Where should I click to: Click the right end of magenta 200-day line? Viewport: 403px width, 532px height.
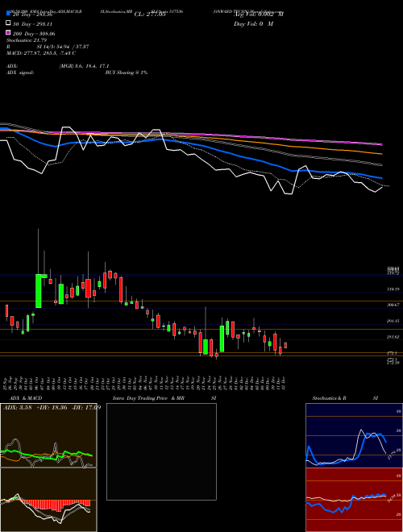[x=381, y=144]
